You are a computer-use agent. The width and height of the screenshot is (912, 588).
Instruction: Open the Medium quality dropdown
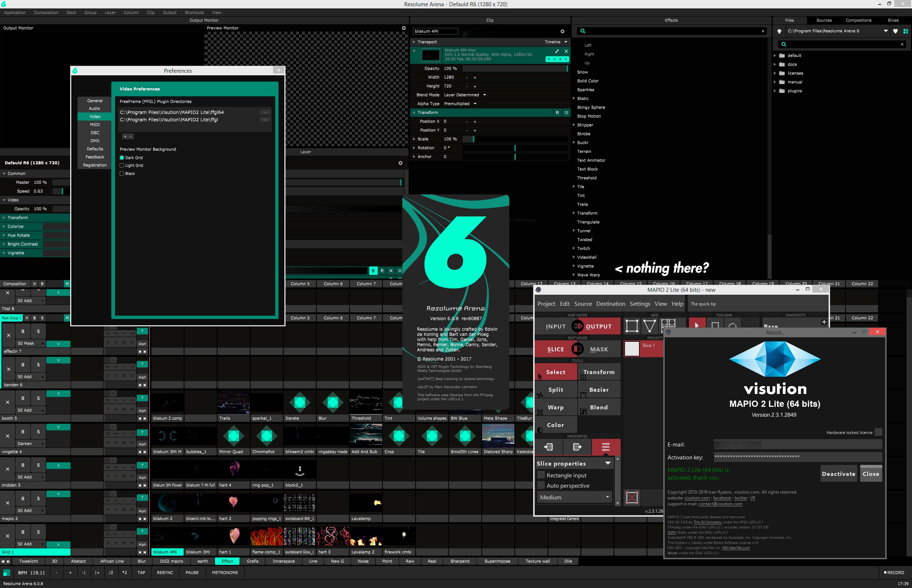(x=573, y=497)
